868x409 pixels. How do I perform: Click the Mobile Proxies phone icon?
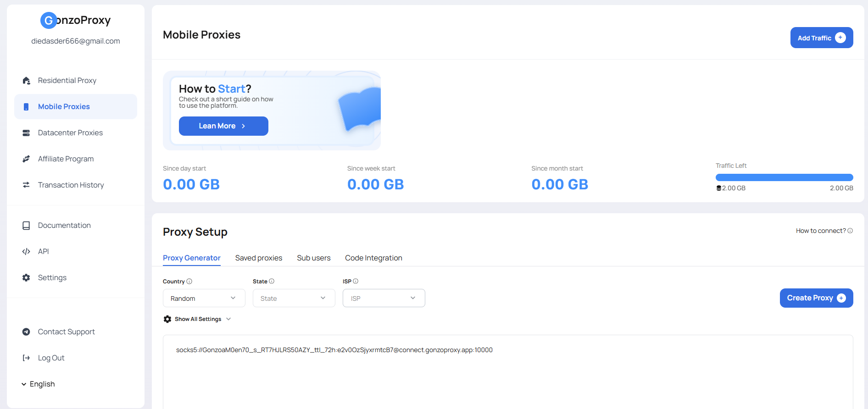click(x=26, y=107)
